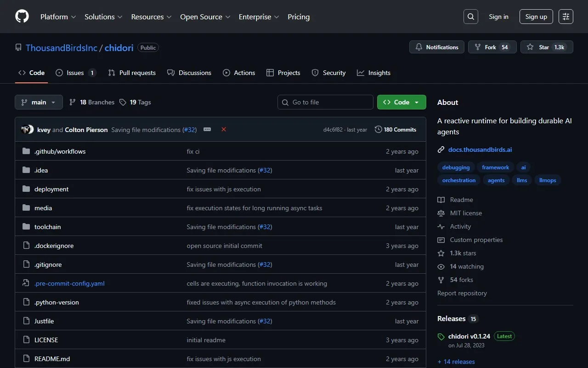Viewport: 588px width, 368px height.
Task: Click the commit details ellipsis icon
Action: [207, 130]
